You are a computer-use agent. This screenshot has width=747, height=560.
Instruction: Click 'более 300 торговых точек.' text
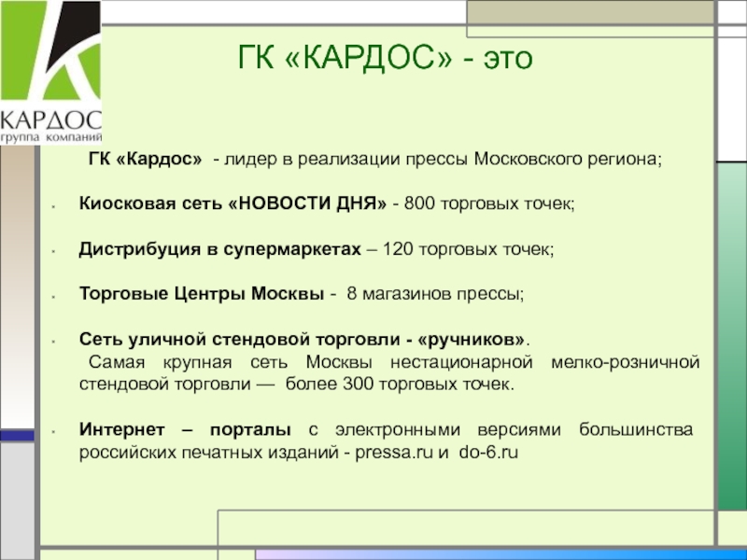401,384
